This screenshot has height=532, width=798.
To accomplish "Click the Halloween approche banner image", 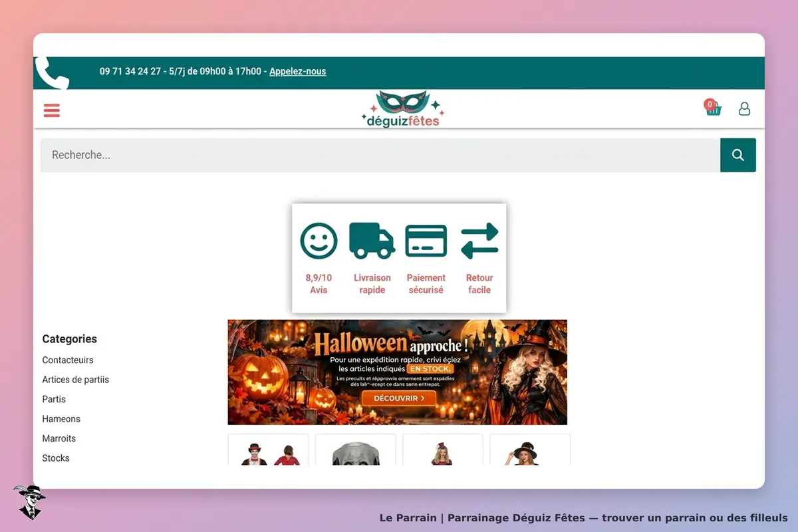I will [x=398, y=372].
